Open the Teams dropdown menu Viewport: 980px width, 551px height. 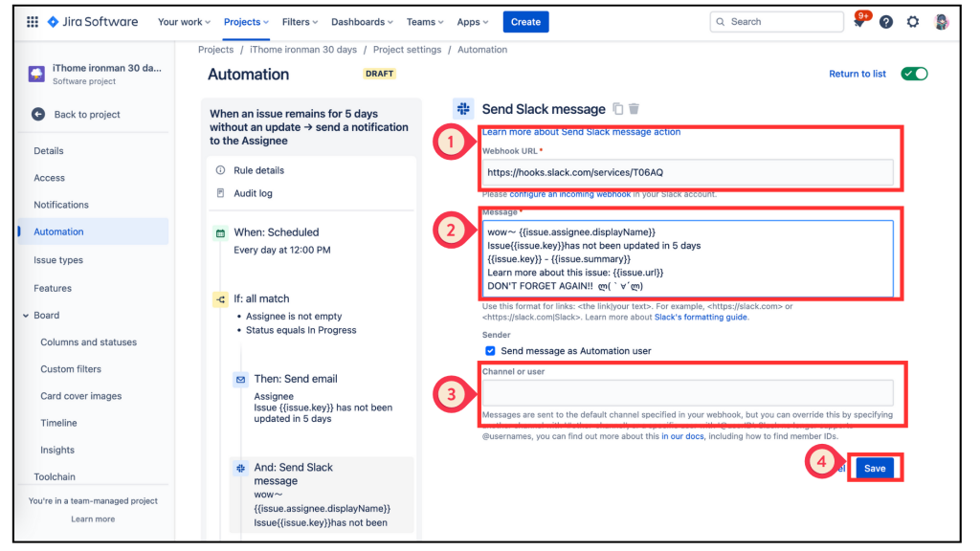point(425,22)
